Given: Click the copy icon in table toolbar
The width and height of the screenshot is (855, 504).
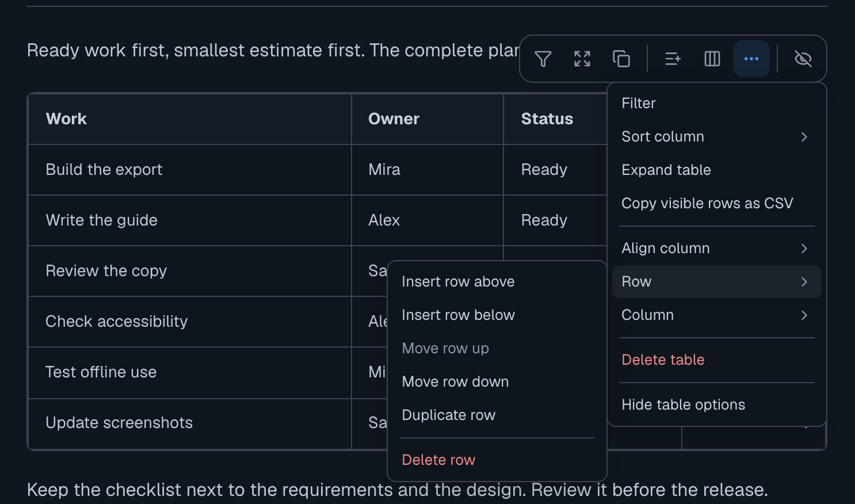Looking at the screenshot, I should click(621, 59).
